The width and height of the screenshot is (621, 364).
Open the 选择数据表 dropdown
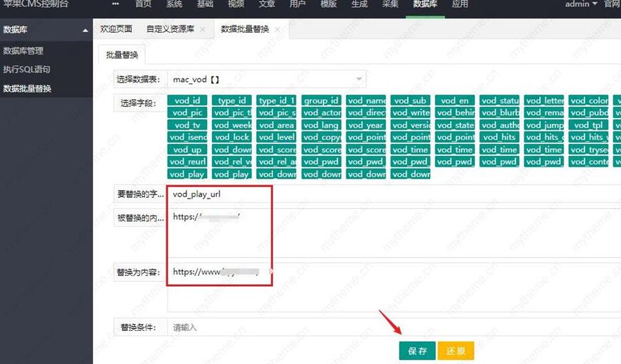coord(266,79)
